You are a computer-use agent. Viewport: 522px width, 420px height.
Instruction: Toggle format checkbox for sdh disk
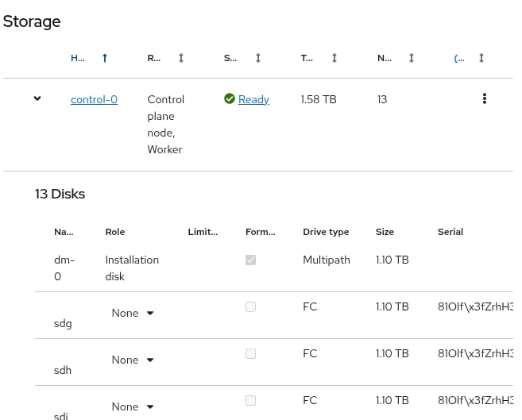tap(251, 354)
